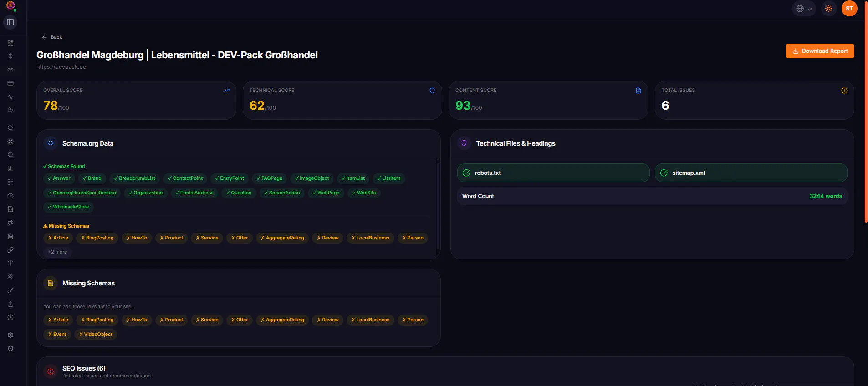Click the app logo in the sidebar
This screenshot has width=868, height=386.
tap(10, 6)
